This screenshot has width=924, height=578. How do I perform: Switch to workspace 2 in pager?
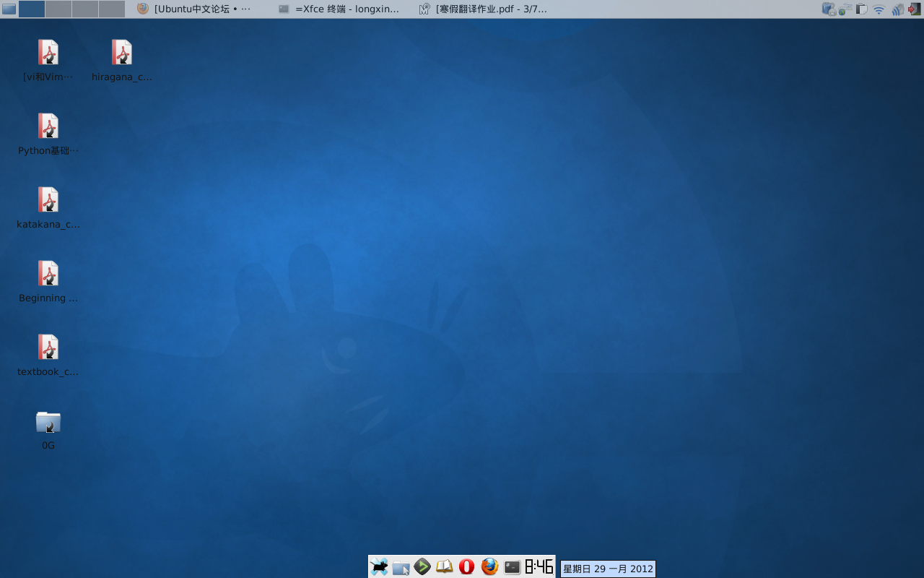pos(58,9)
